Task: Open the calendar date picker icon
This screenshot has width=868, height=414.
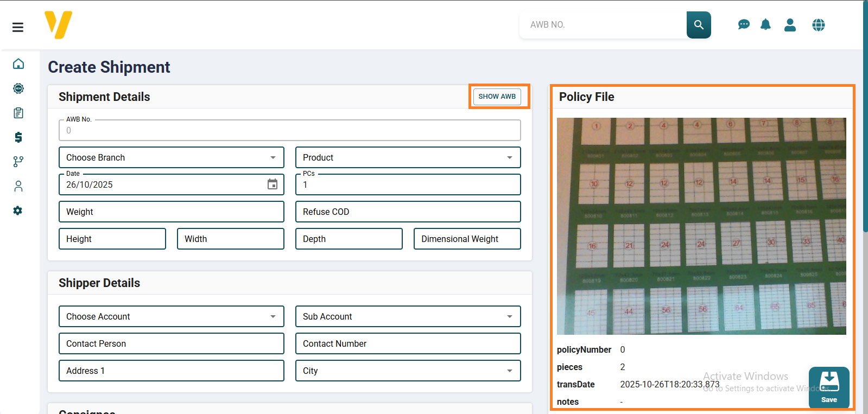Action: coord(273,184)
